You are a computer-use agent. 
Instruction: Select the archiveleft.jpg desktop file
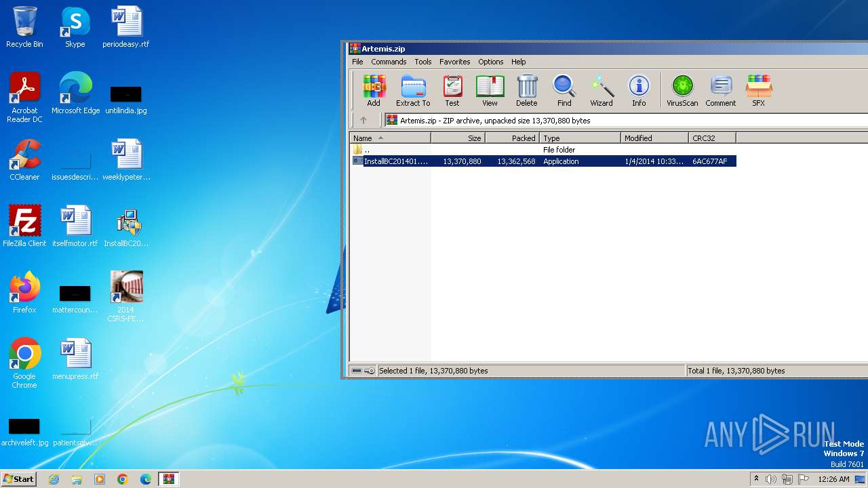[24, 431]
